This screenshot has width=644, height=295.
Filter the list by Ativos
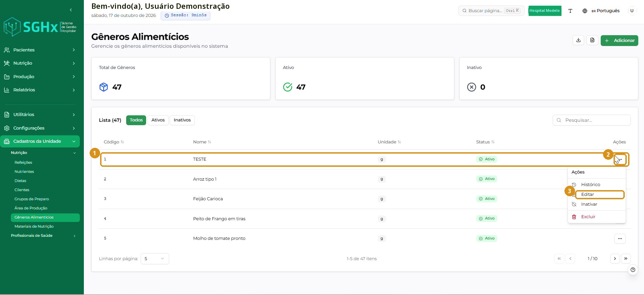pos(158,120)
